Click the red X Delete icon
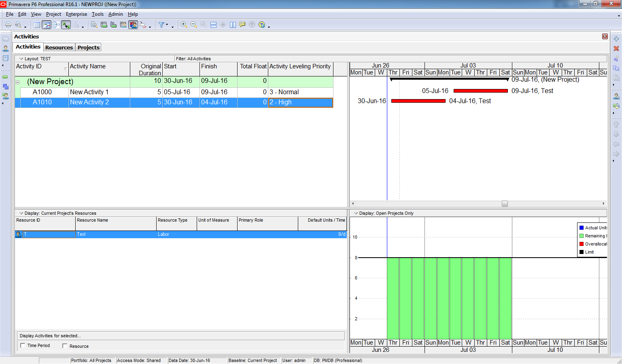 point(616,49)
